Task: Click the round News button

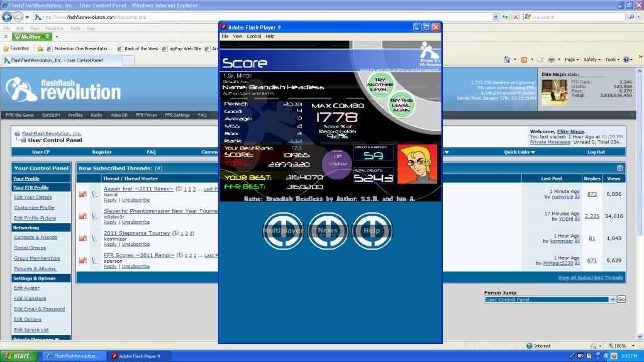Action: (x=327, y=230)
